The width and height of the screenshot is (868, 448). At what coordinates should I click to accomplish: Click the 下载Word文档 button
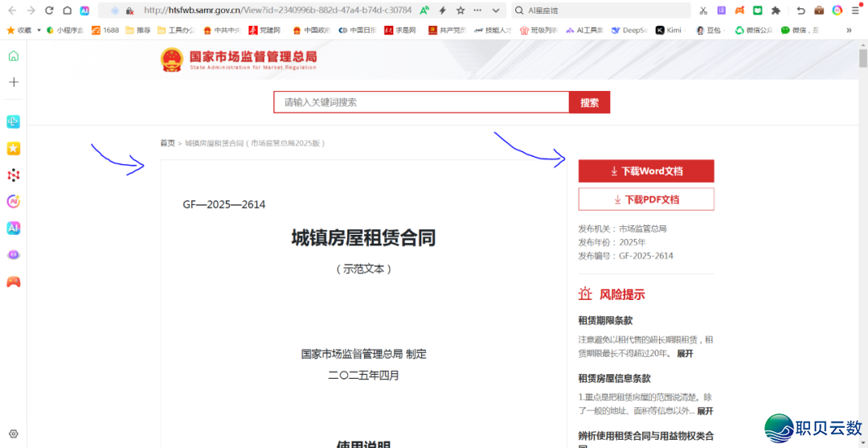646,171
